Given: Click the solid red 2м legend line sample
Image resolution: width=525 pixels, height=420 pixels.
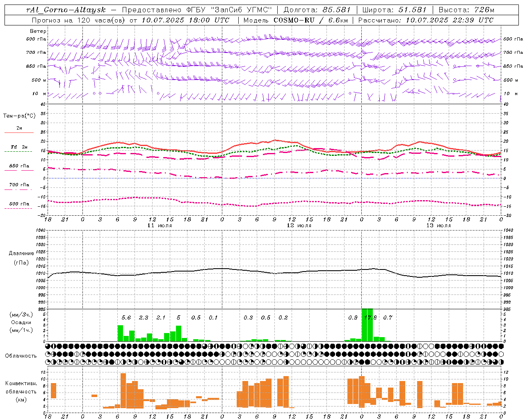Looking at the screenshot, I should tap(19, 132).
